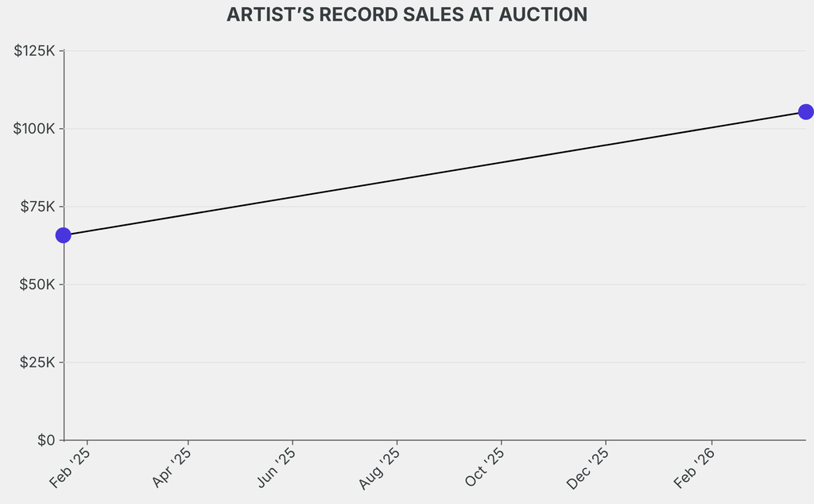The height and width of the screenshot is (504, 814).
Task: Click the Jun '25 x-axis label
Action: coord(277,468)
